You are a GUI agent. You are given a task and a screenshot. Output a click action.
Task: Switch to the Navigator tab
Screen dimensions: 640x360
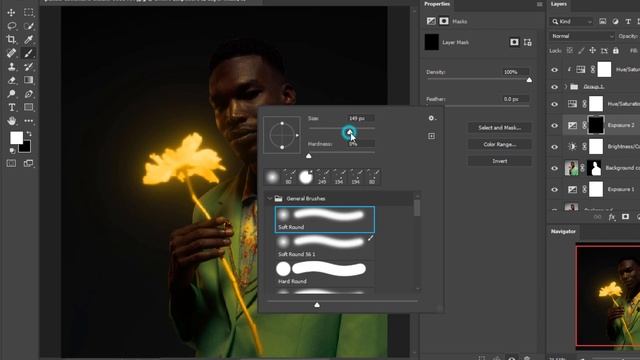[563, 231]
